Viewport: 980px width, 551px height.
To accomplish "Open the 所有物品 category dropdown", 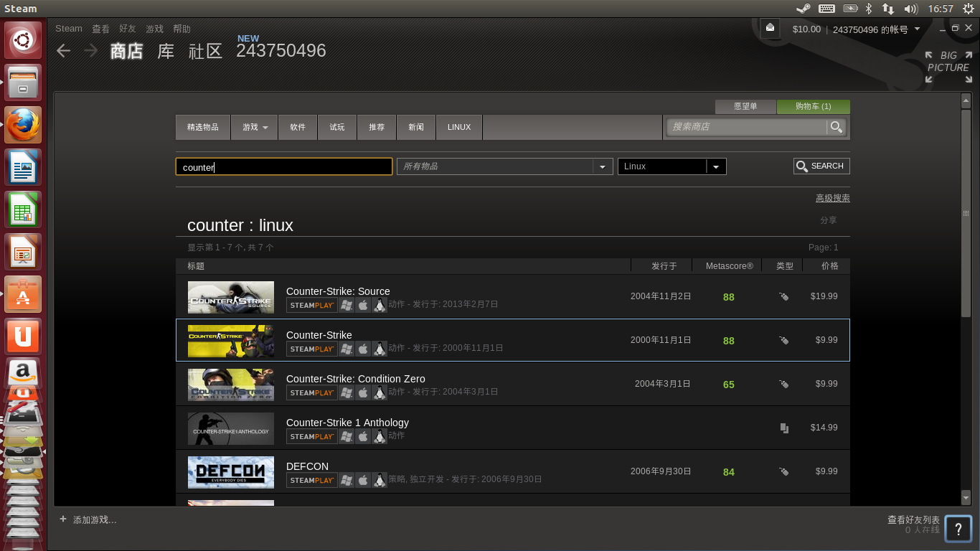I will [x=504, y=166].
